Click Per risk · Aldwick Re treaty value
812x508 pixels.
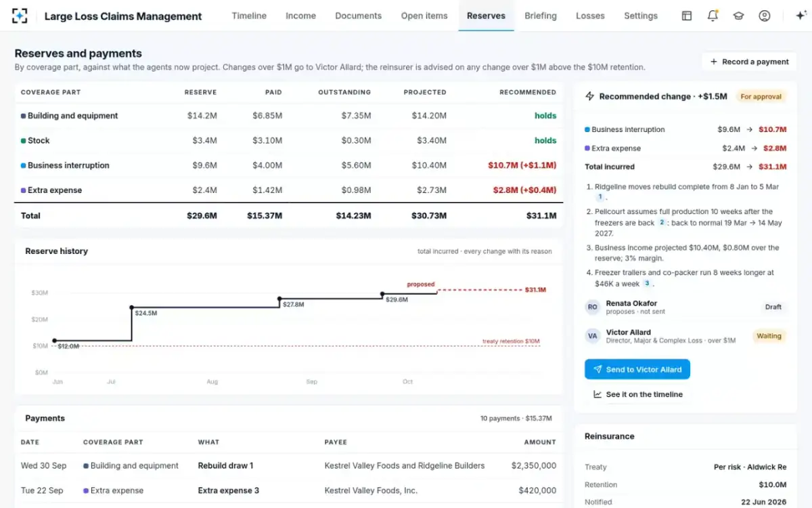(x=750, y=467)
